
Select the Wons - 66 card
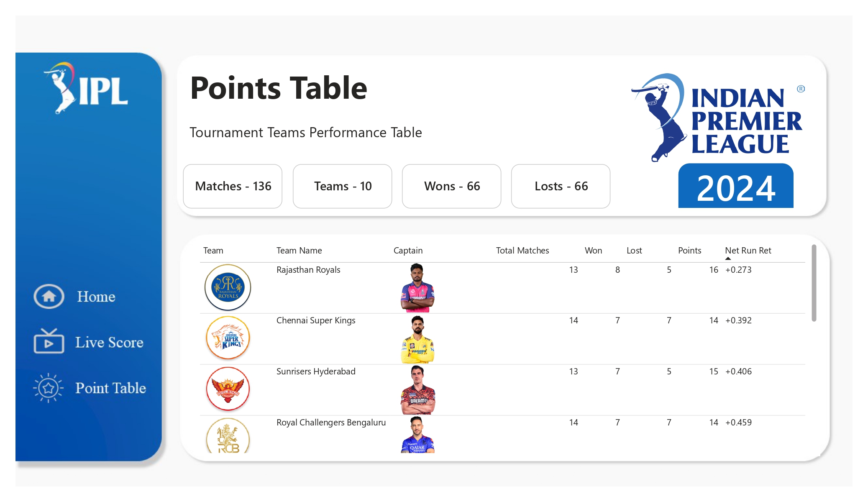pyautogui.click(x=452, y=186)
